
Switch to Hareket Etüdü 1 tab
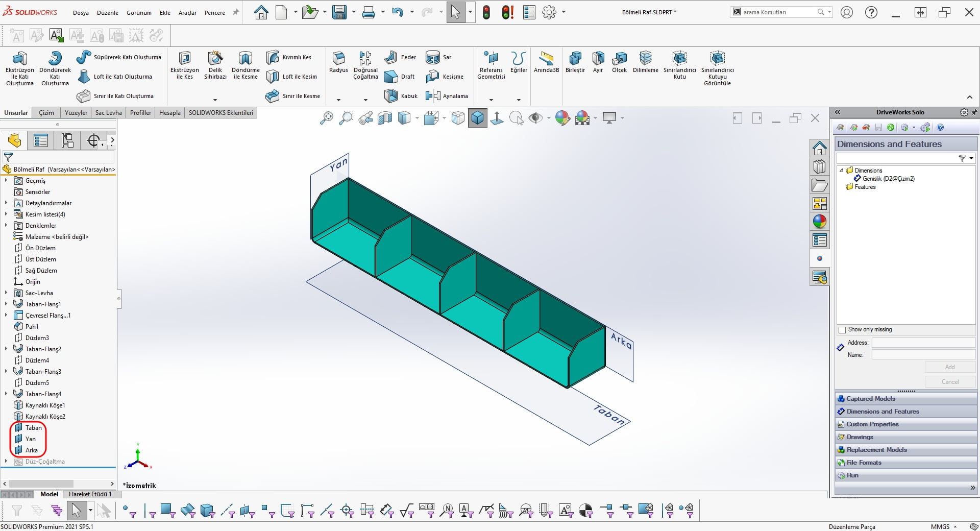(x=90, y=494)
